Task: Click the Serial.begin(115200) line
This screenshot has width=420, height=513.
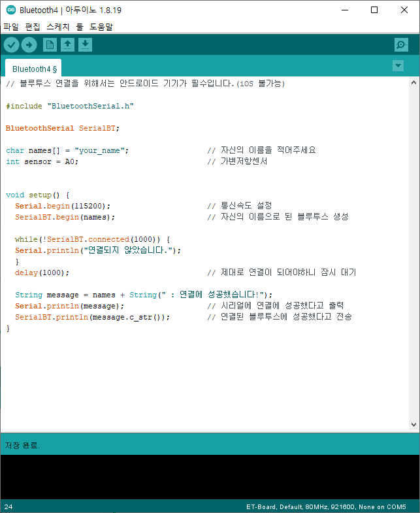Action: 63,206
